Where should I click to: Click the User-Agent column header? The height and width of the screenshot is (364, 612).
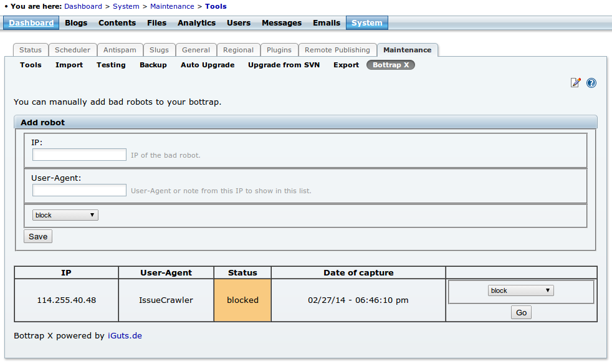(x=166, y=272)
